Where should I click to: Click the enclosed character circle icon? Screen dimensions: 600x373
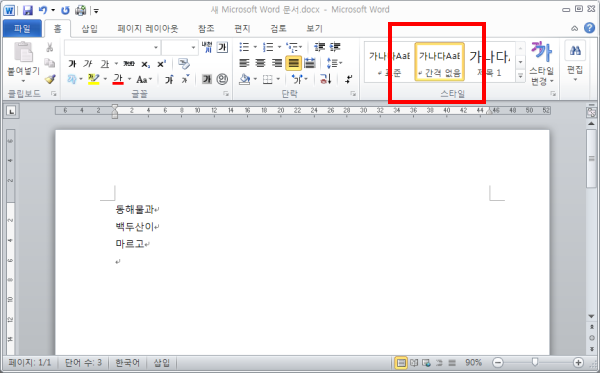(222, 79)
